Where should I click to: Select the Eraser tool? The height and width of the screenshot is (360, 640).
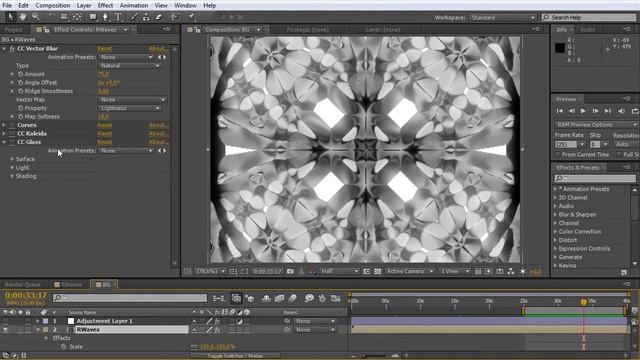click(x=159, y=17)
